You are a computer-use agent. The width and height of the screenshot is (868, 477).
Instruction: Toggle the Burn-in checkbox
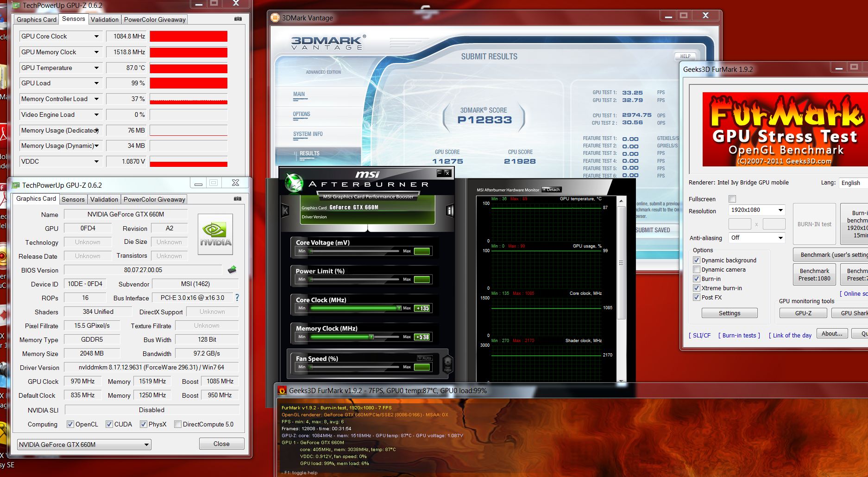pyautogui.click(x=696, y=279)
